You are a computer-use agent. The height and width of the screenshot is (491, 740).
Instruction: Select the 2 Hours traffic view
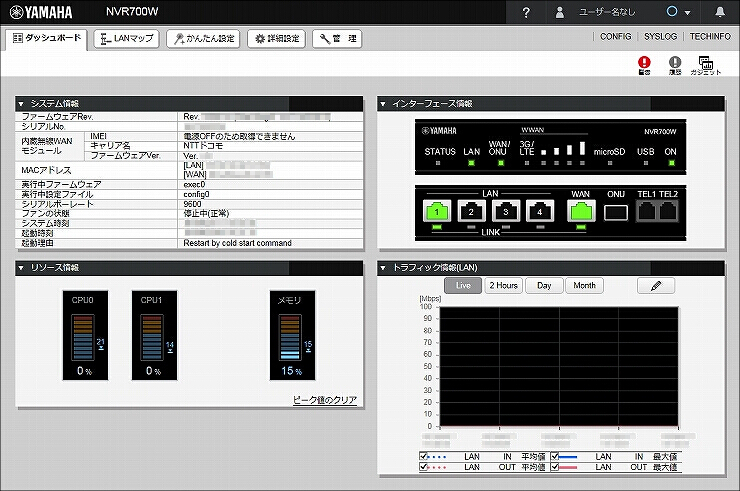pyautogui.click(x=504, y=286)
